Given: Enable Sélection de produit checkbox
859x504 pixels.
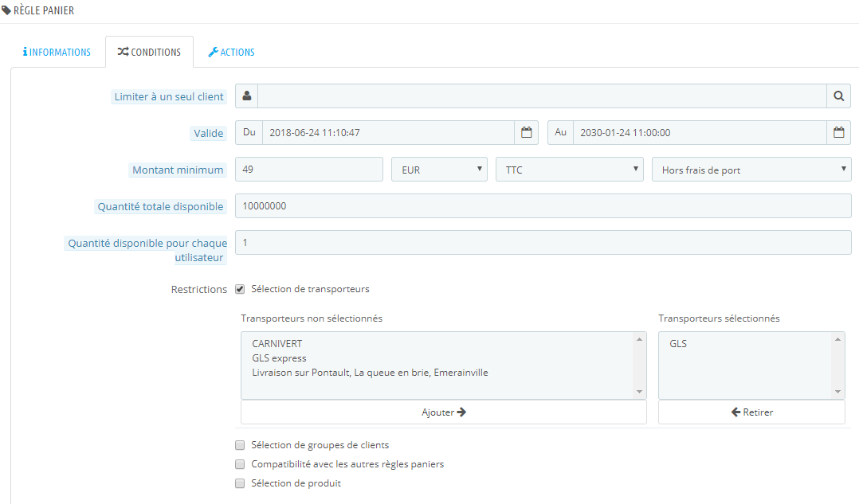Looking at the screenshot, I should click(x=240, y=483).
